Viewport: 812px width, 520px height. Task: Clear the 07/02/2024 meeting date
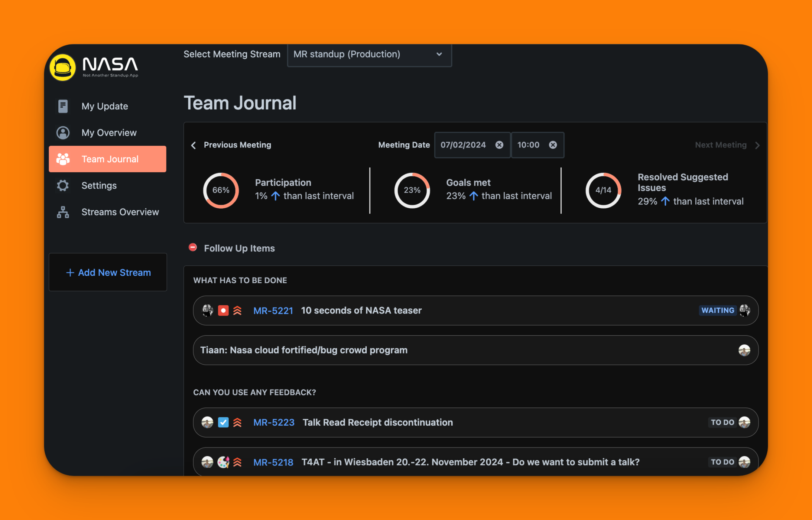pyautogui.click(x=500, y=145)
